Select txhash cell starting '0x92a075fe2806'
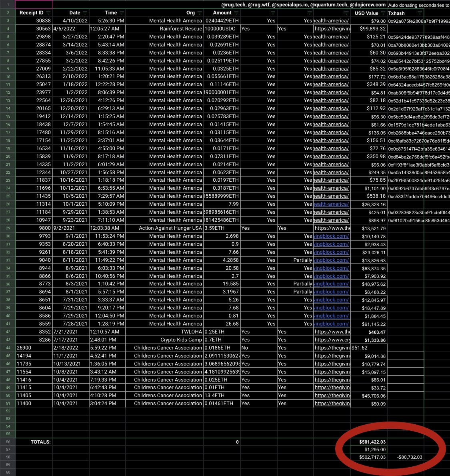450x476 pixels. coord(419,21)
